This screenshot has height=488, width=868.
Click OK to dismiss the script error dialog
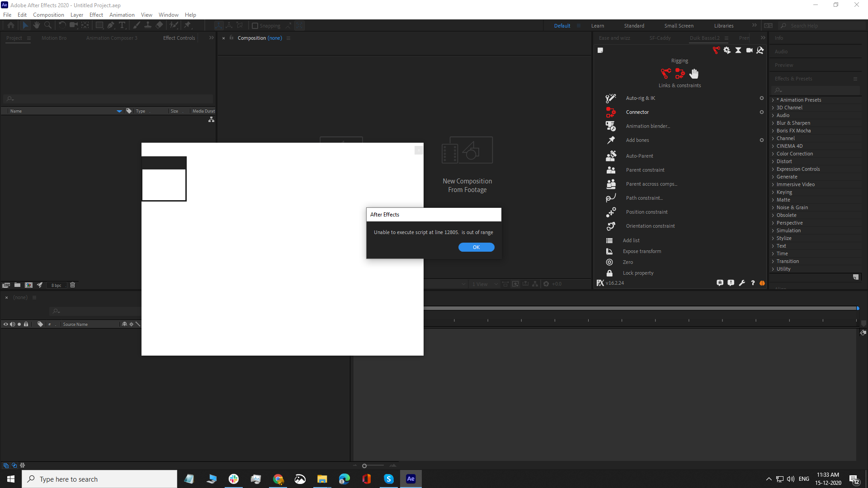click(476, 247)
